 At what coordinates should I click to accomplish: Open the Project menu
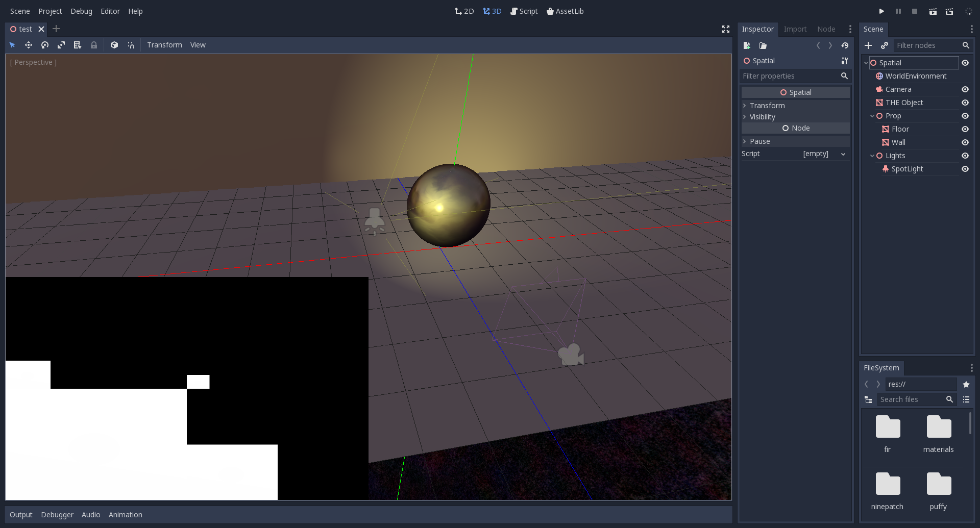[x=50, y=11]
